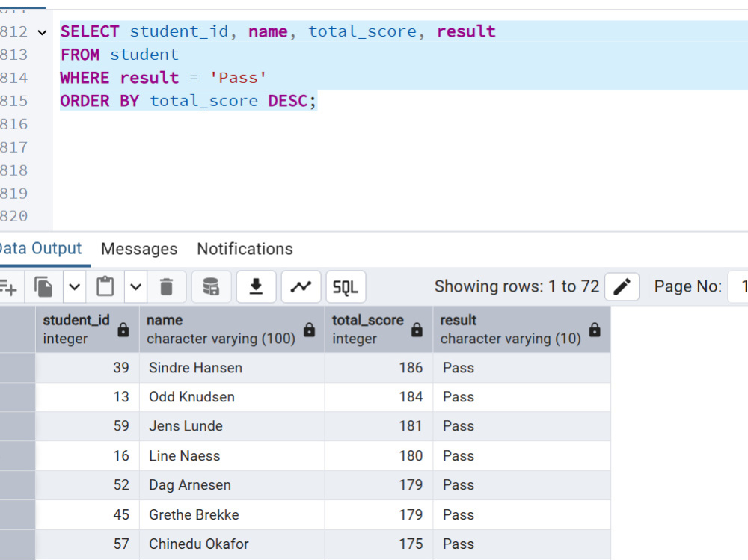748x560 pixels.
Task: Select the row header for Sindre Hansen
Action: click(18, 368)
